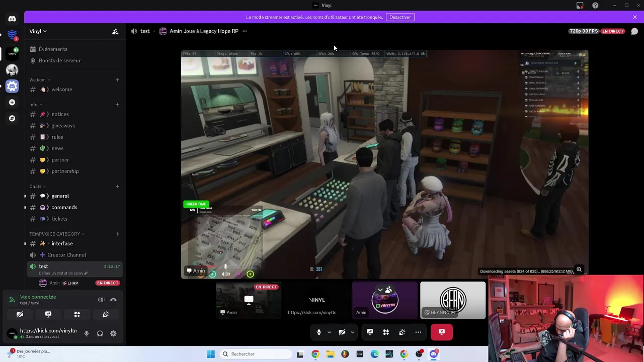Open Événements in the sidebar

coord(74,49)
